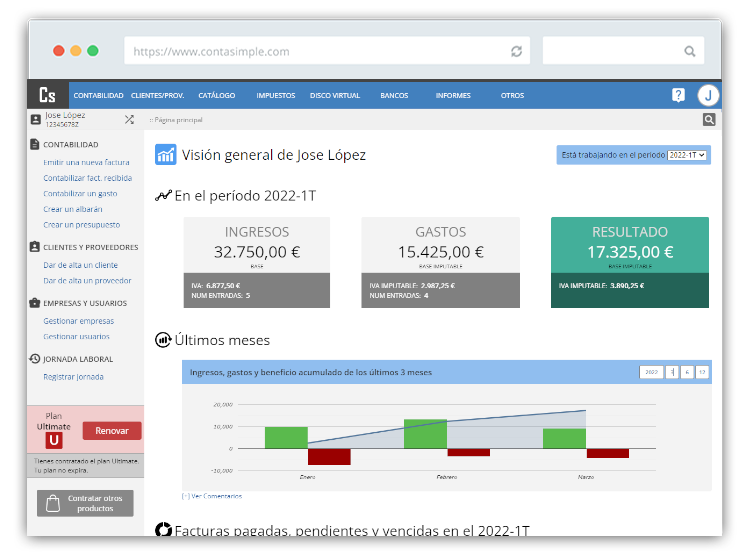Select the 2022 year chart filter
This screenshot has width=750, height=552.
[x=651, y=372]
